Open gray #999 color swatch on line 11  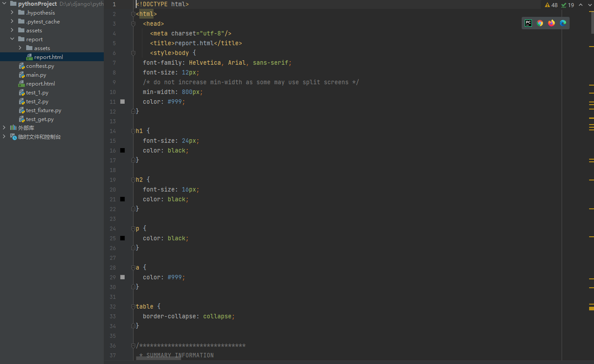pos(122,102)
